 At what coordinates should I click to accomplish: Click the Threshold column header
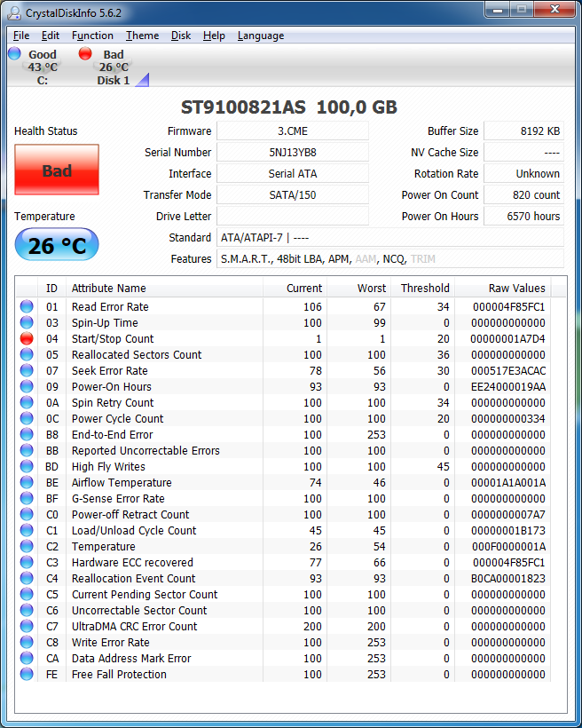click(x=423, y=288)
